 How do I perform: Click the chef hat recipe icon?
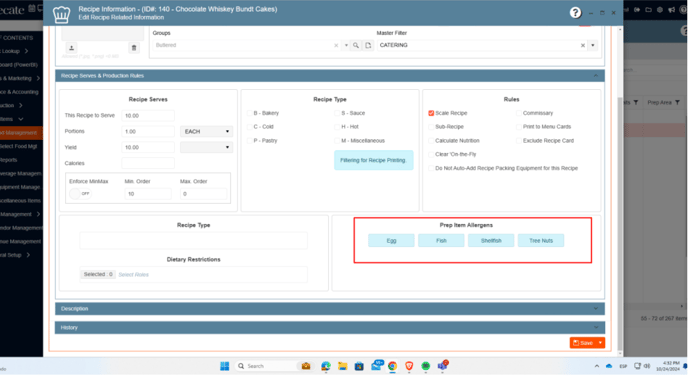tap(61, 14)
